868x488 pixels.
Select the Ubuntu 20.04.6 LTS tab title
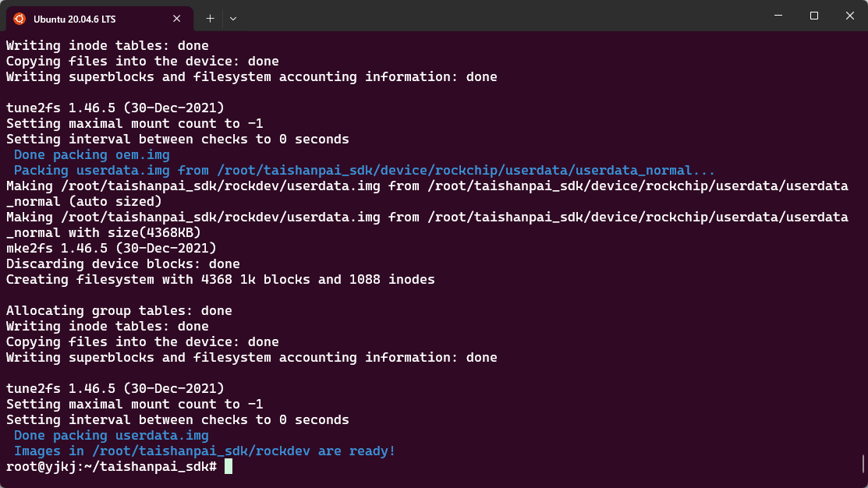click(x=75, y=19)
